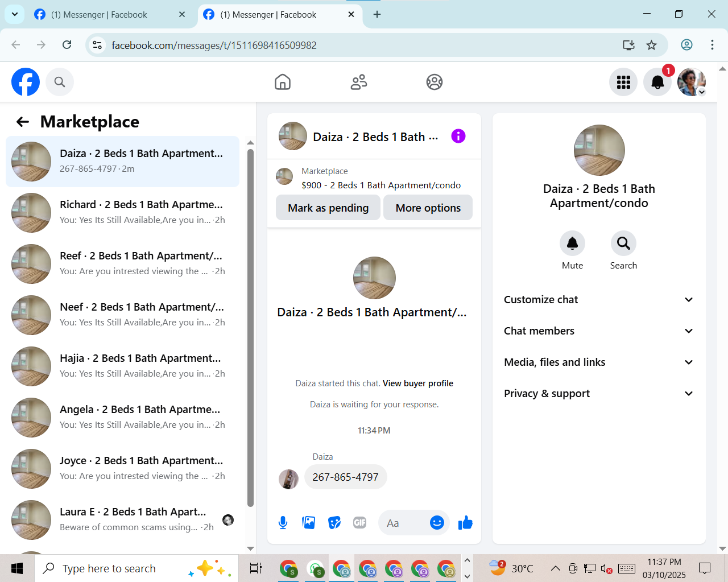
Task: Expand Privacy & support section
Action: click(599, 394)
